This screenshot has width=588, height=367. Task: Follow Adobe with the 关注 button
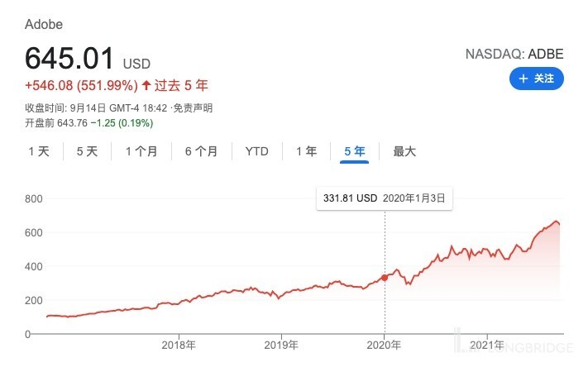pyautogui.click(x=536, y=79)
